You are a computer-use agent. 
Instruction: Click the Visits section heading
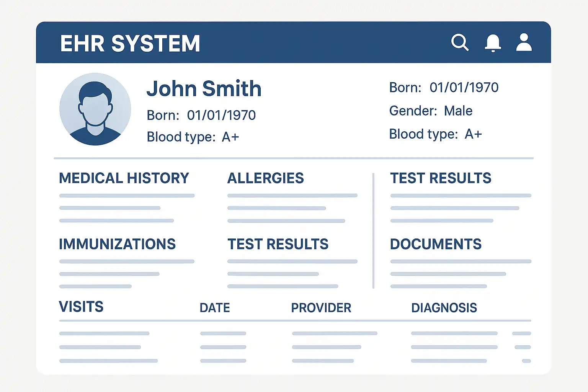coord(81,307)
